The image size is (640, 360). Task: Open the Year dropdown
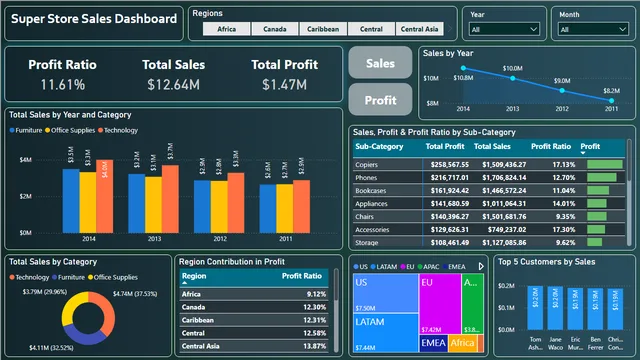pyautogui.click(x=504, y=29)
